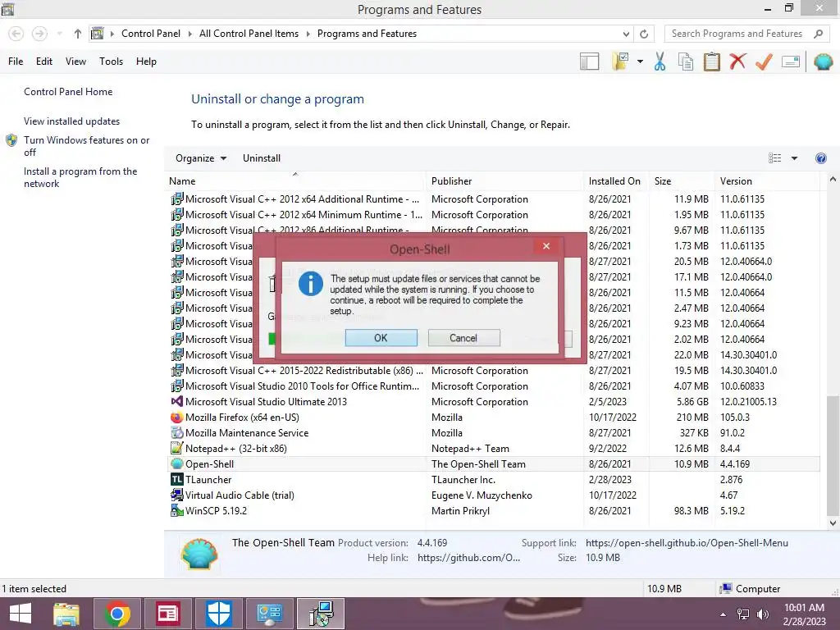
Task: Sort by the Publisher column header
Action: pyautogui.click(x=505, y=181)
